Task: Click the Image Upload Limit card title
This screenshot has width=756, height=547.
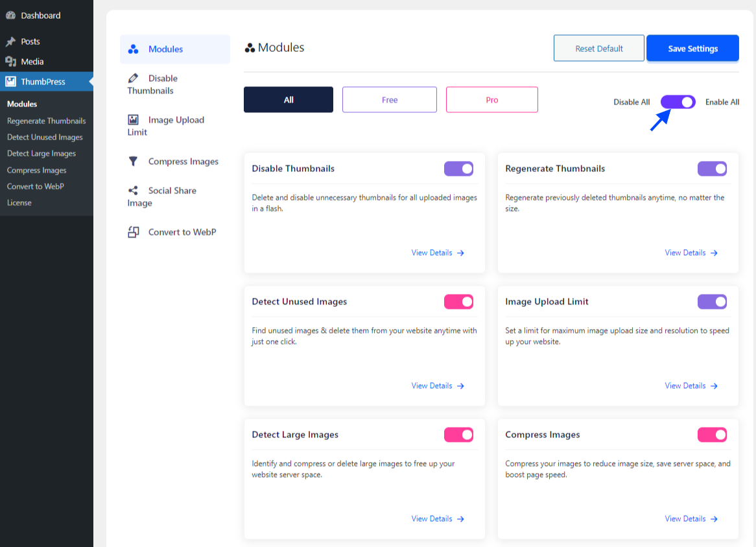Action: (547, 302)
